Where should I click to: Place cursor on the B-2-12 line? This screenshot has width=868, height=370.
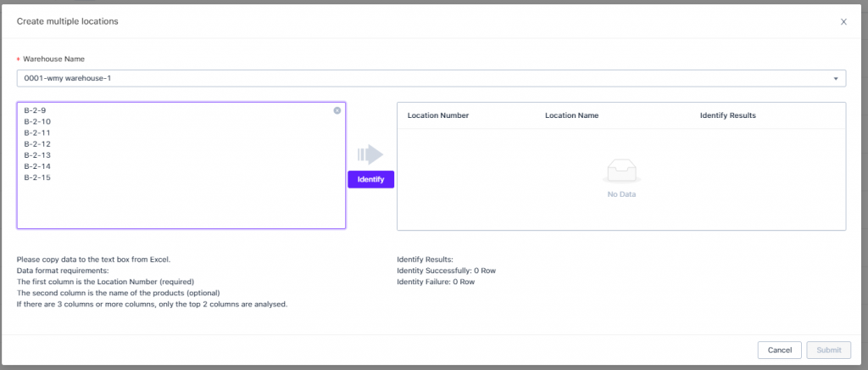click(x=37, y=144)
